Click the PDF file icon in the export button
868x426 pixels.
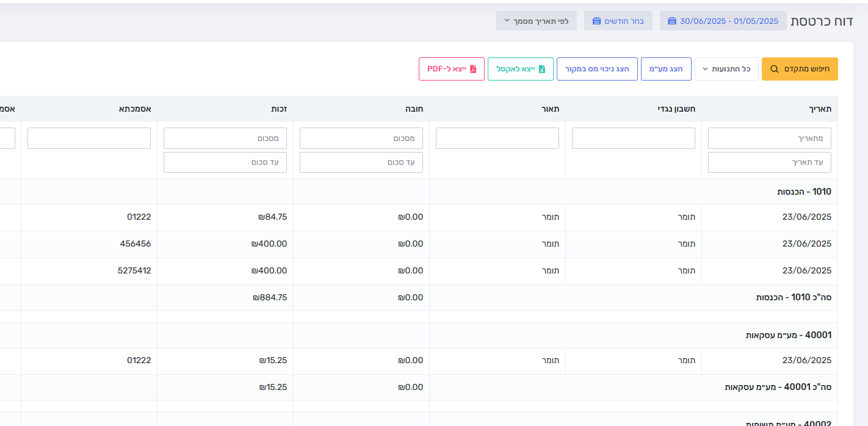coord(473,69)
